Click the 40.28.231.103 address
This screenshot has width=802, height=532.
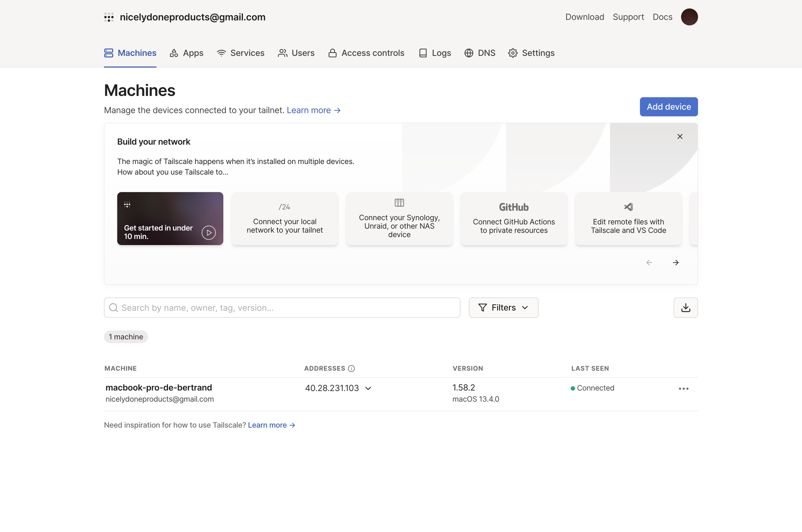(331, 388)
